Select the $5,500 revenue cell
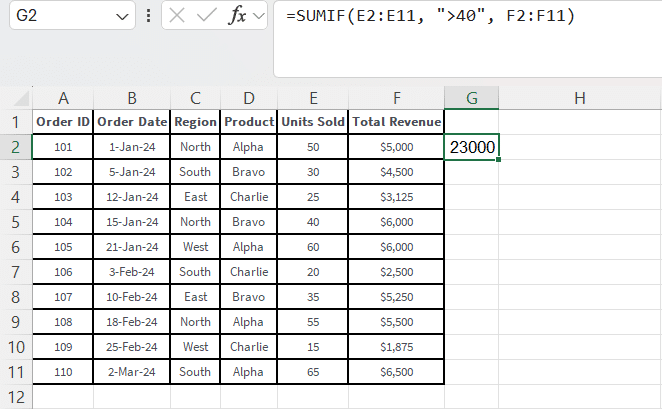The image size is (662, 409). coord(396,322)
